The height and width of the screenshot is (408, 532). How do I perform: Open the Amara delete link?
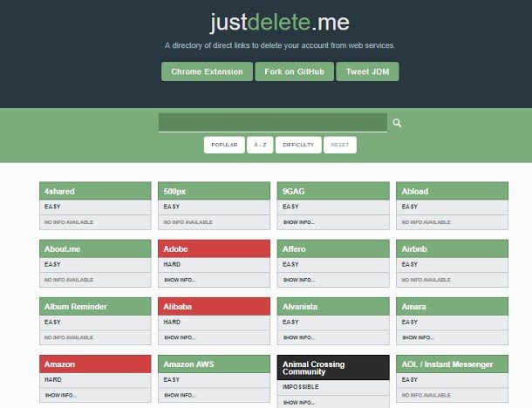[452, 306]
